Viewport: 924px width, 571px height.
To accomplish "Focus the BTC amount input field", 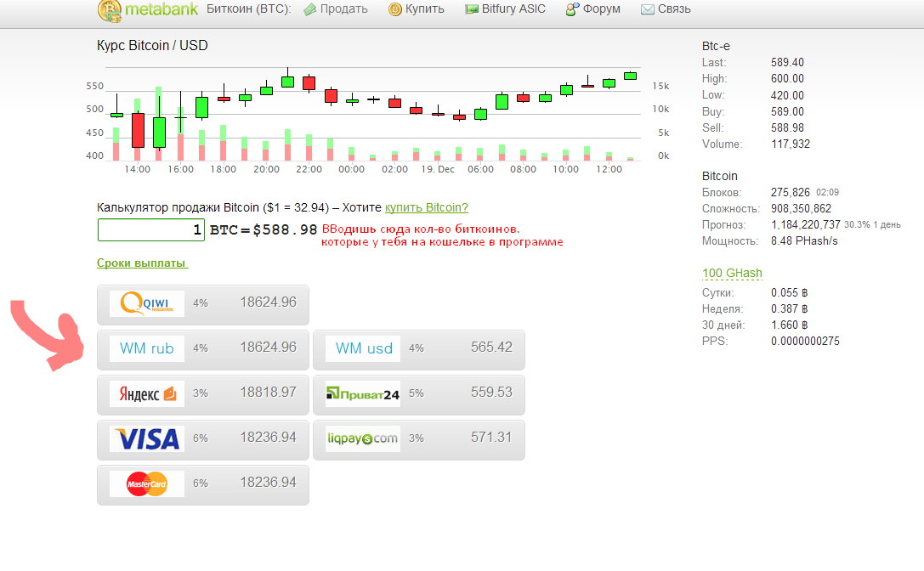I will (x=150, y=229).
